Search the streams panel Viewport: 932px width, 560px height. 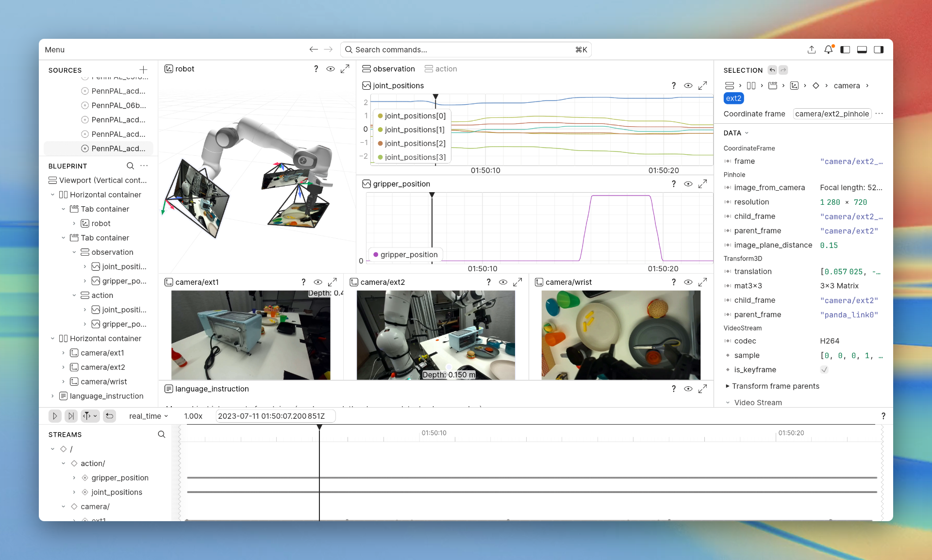162,434
